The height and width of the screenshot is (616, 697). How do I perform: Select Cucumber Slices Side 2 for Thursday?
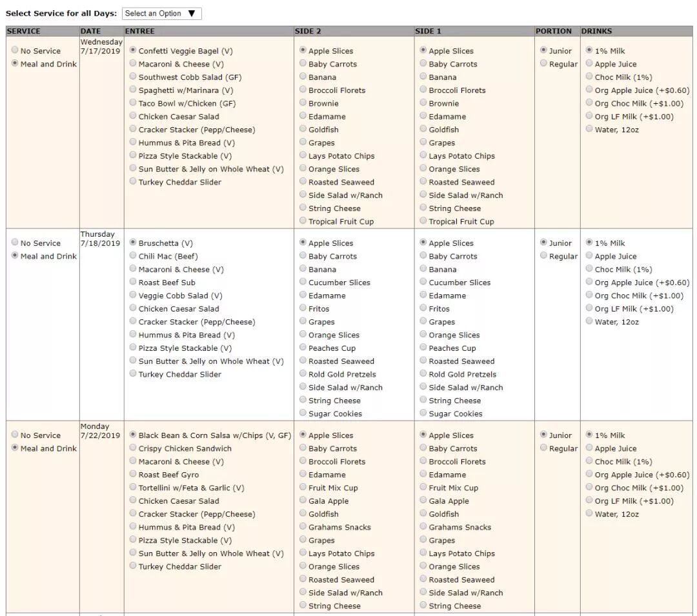pyautogui.click(x=303, y=282)
